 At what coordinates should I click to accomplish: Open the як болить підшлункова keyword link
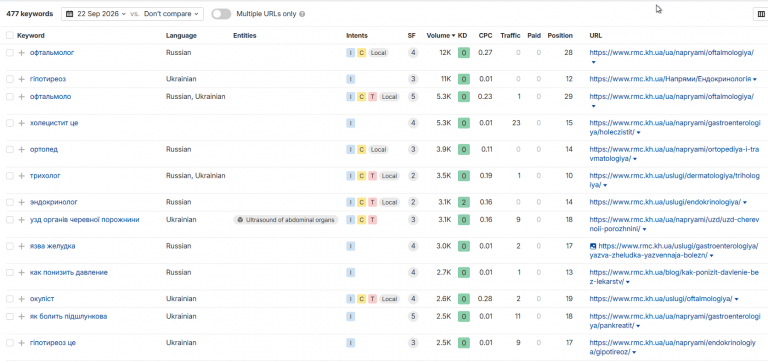68,316
